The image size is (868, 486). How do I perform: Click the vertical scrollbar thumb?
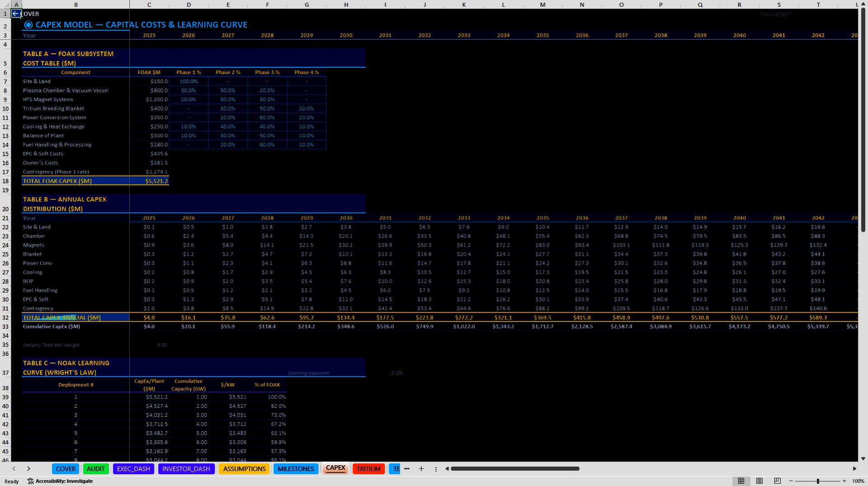click(x=863, y=120)
